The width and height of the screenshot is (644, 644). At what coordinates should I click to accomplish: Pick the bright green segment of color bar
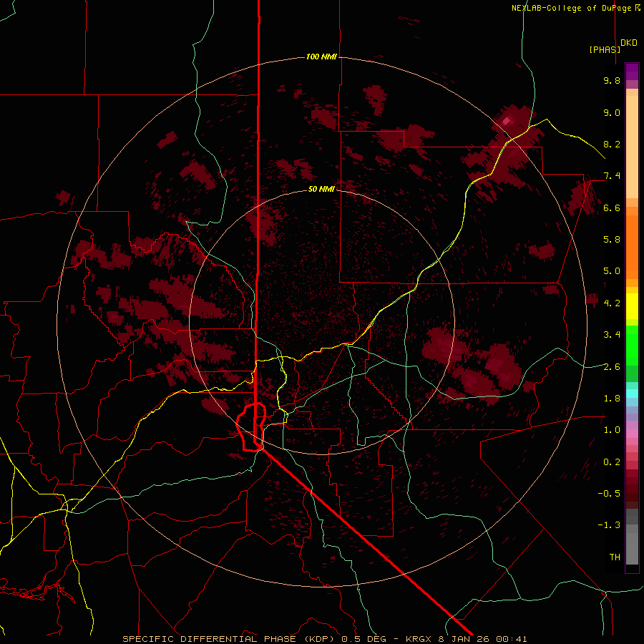tap(632, 345)
